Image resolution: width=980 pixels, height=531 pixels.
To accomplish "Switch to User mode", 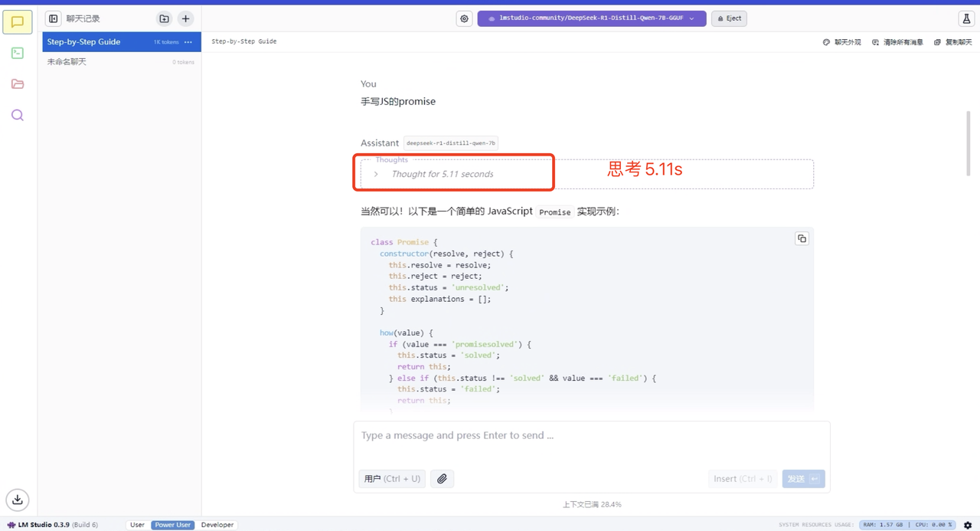I will tap(137, 525).
